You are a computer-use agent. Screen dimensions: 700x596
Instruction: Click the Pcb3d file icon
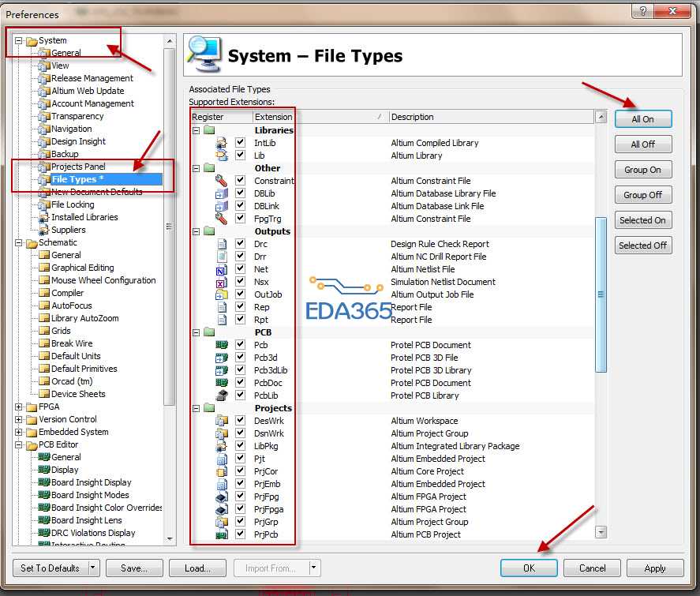[222, 358]
